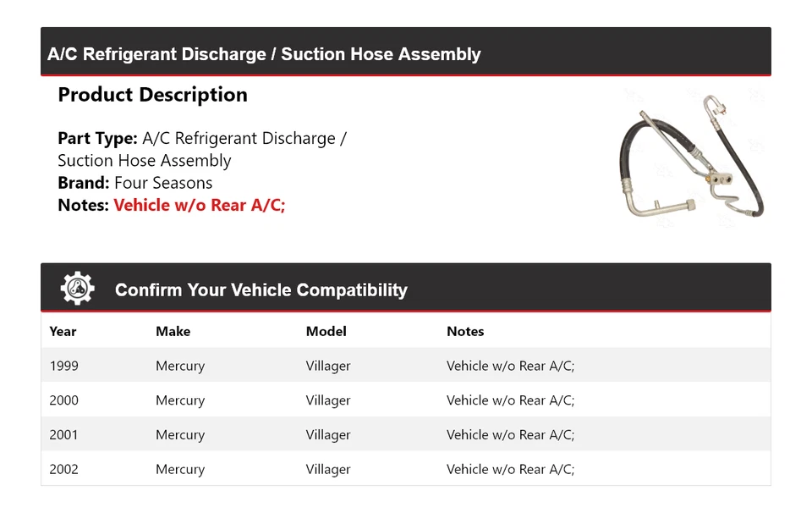Click Villager in the 2002 row
This screenshot has height=513, width=812.
pos(328,469)
